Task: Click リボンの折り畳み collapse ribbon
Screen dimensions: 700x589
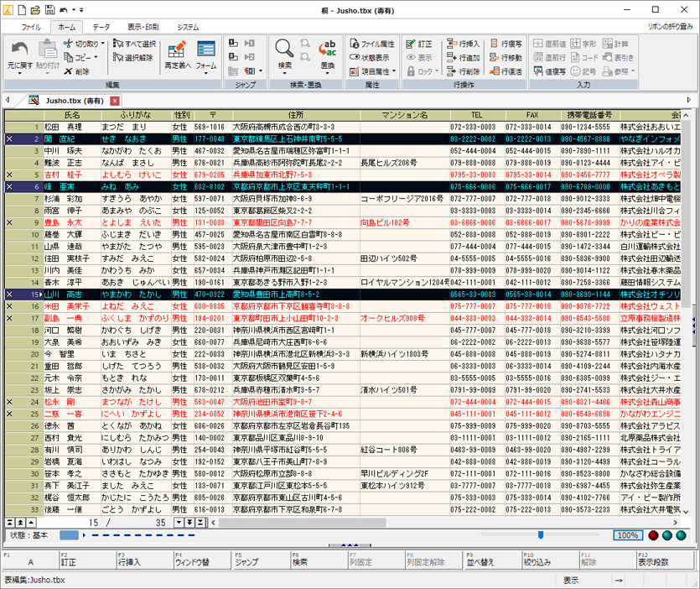Action: (670, 27)
